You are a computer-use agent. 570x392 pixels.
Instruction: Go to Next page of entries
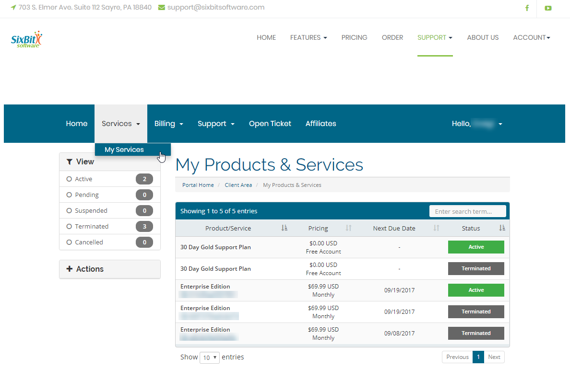[494, 357]
